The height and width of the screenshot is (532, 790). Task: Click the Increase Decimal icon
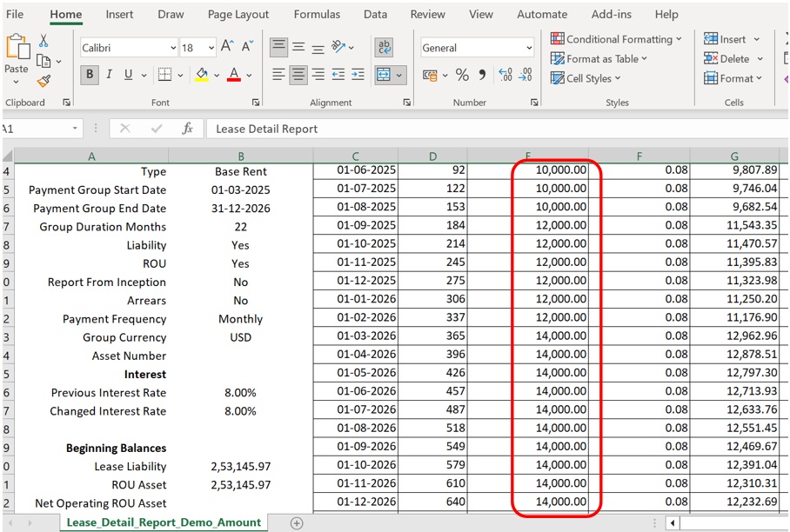coord(505,76)
